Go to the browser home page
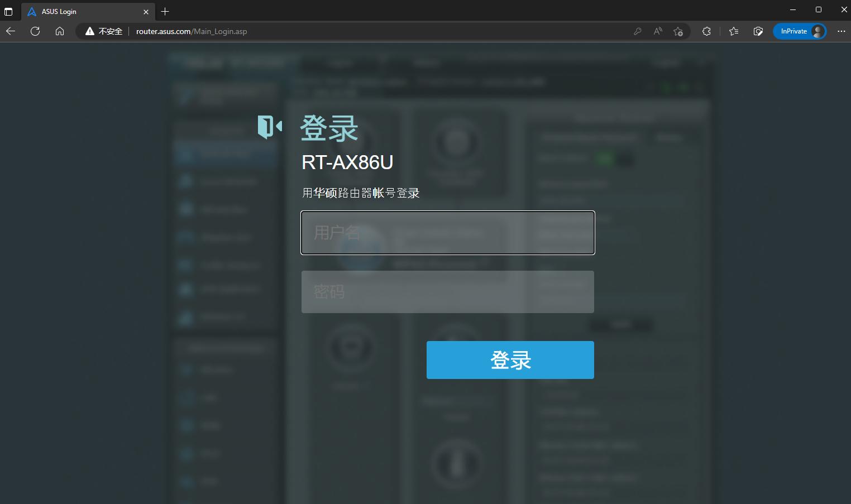Screen dimensions: 851x504 [x=60, y=31]
